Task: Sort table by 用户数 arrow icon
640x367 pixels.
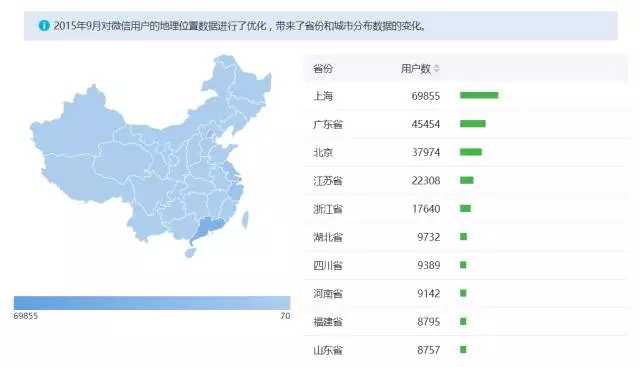Action: (x=436, y=69)
